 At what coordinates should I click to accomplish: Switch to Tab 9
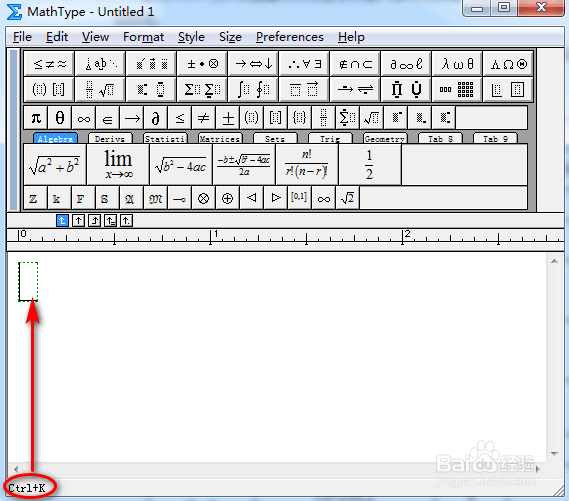click(x=495, y=139)
